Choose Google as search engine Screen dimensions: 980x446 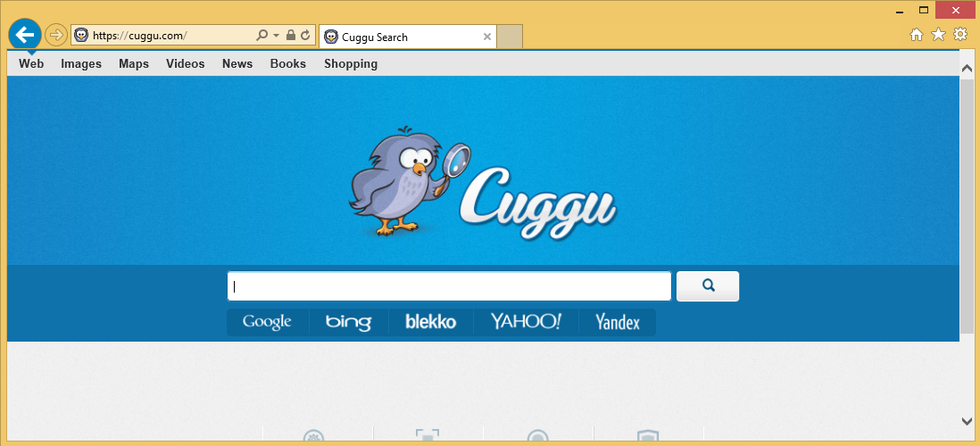coord(268,322)
